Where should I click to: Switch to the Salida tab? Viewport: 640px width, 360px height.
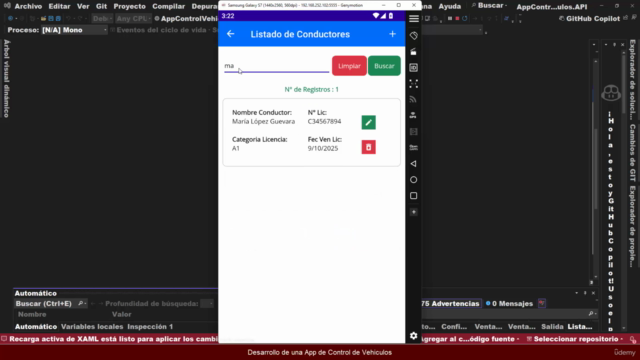coord(552,327)
